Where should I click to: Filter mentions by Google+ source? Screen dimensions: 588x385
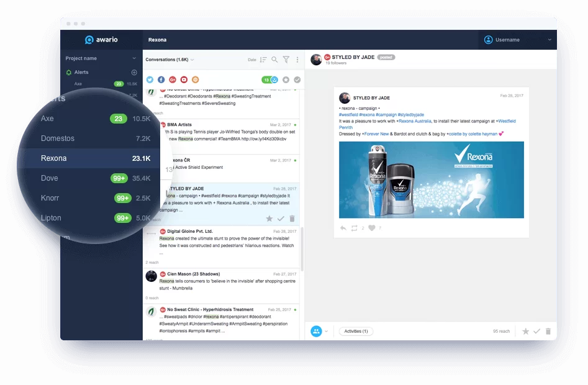(x=173, y=79)
